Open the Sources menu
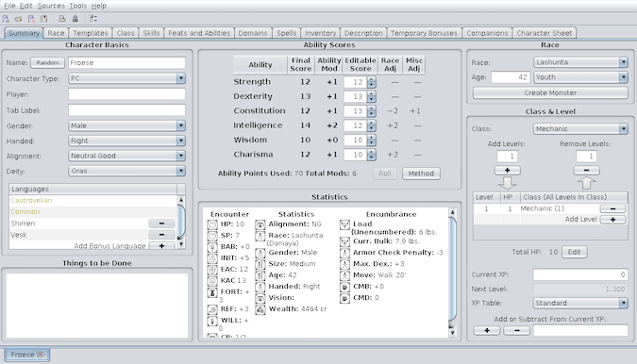The image size is (637, 364). click(x=51, y=6)
